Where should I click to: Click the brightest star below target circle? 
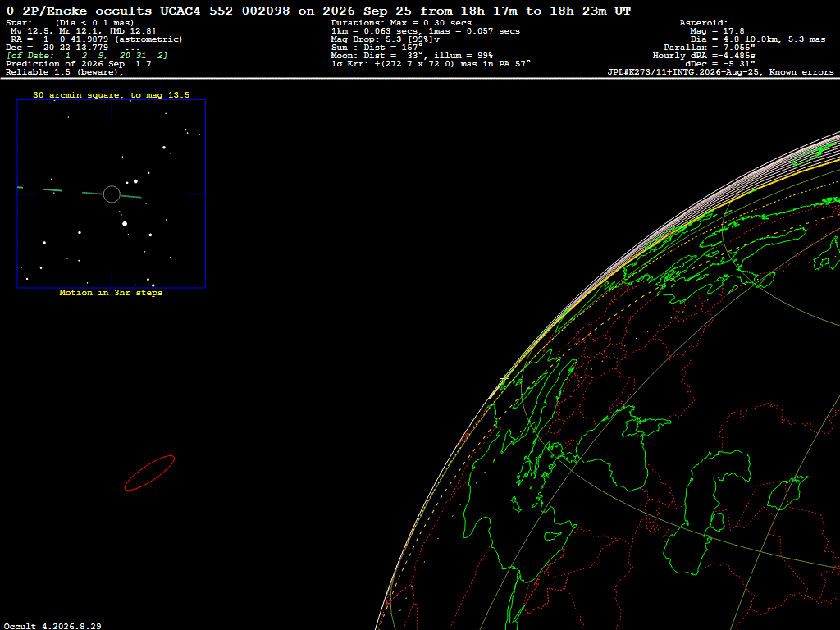pyautogui.click(x=125, y=224)
